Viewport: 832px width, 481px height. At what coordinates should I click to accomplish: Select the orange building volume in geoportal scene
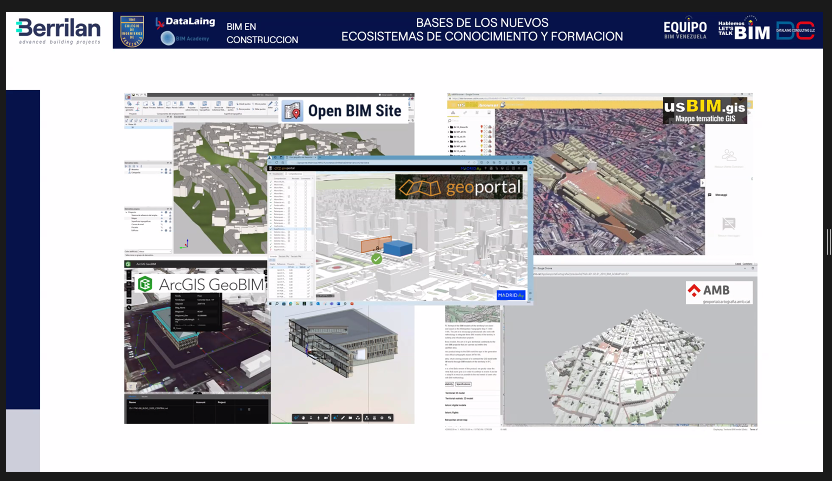pos(376,243)
